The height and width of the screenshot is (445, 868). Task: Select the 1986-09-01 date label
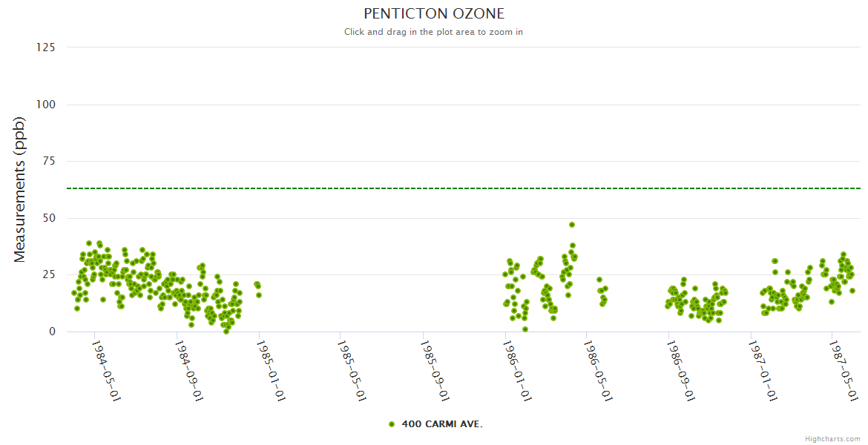[x=680, y=370]
